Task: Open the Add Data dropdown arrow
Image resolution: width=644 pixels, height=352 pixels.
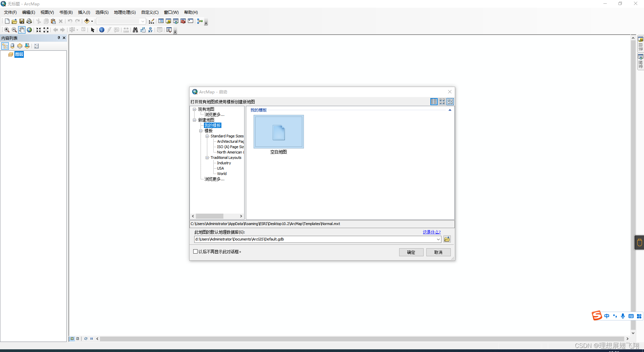Action: 92,21
